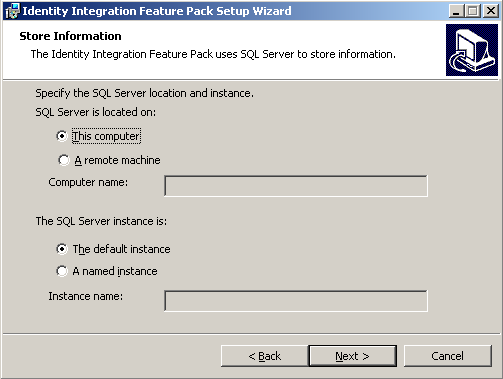Click the Instance name text field
Viewport: 503px width, 379px height.
296,301
